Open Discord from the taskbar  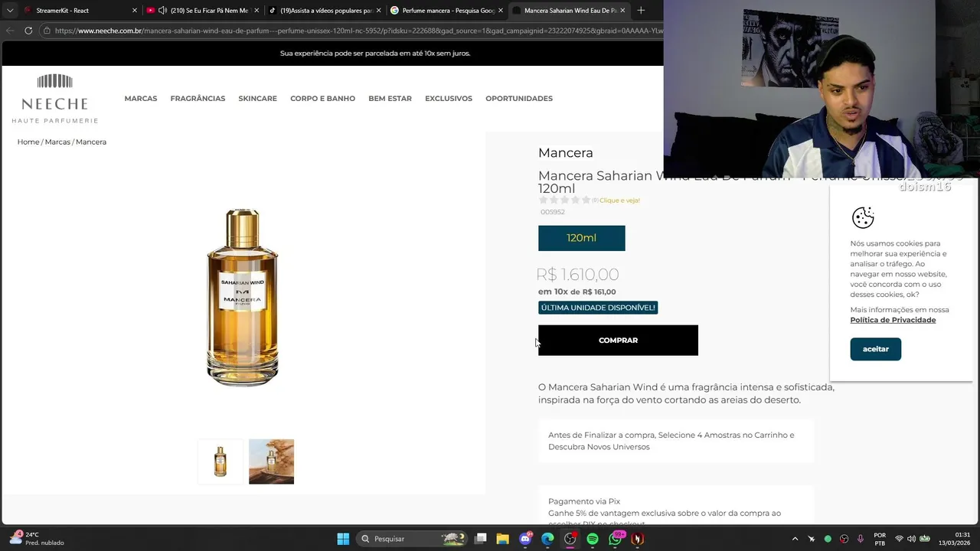tap(525, 539)
